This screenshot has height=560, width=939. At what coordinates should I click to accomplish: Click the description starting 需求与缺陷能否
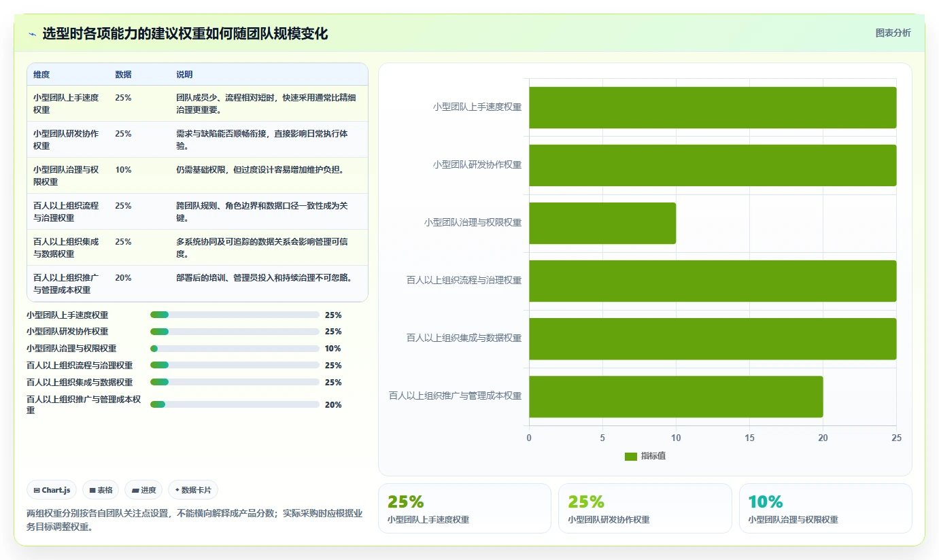click(262, 139)
